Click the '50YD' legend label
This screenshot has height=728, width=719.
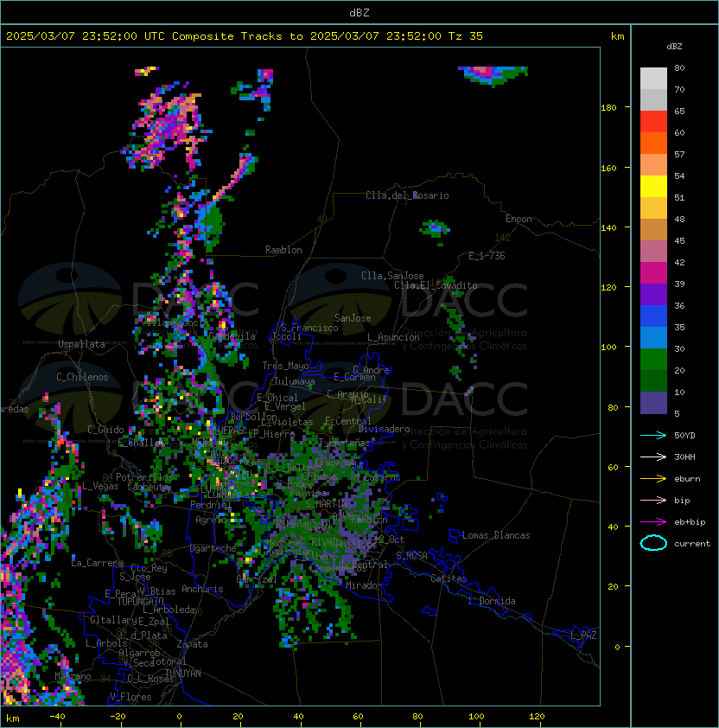pos(684,435)
